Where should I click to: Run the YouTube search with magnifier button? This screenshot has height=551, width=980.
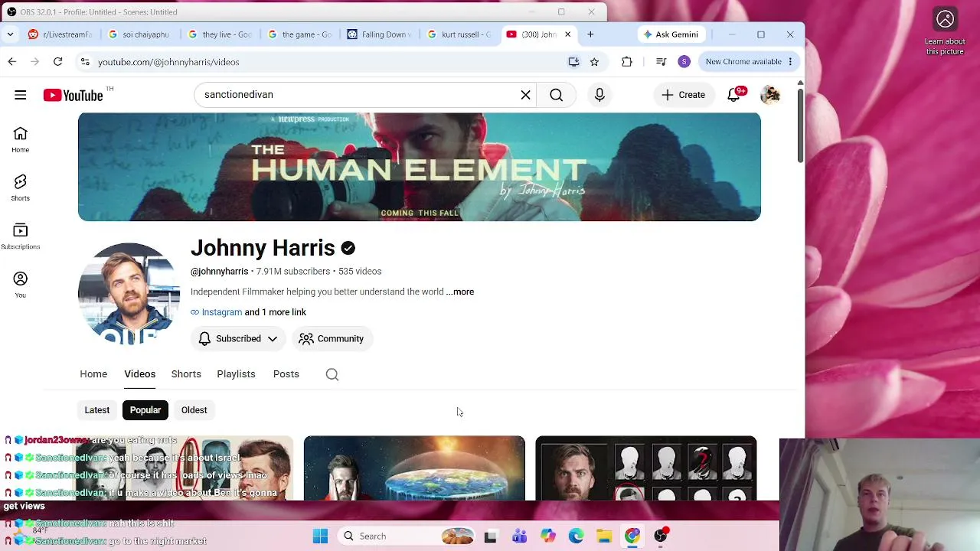click(557, 95)
